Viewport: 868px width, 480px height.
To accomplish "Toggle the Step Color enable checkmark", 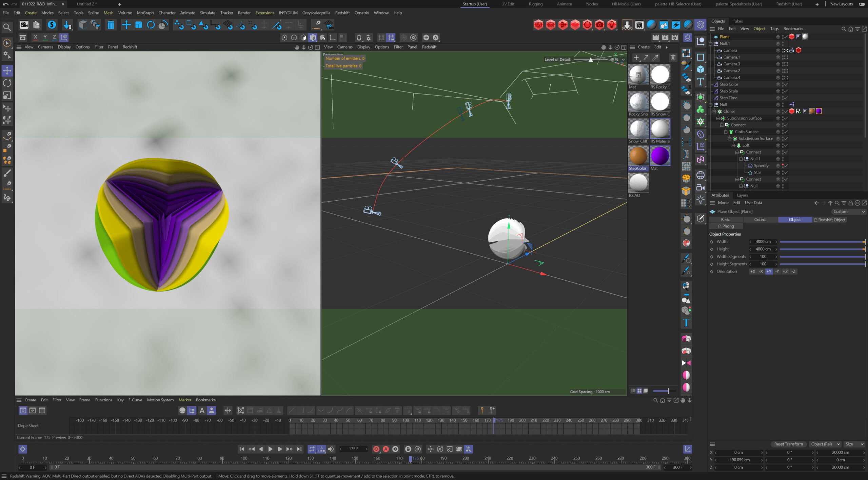I will coord(786,84).
